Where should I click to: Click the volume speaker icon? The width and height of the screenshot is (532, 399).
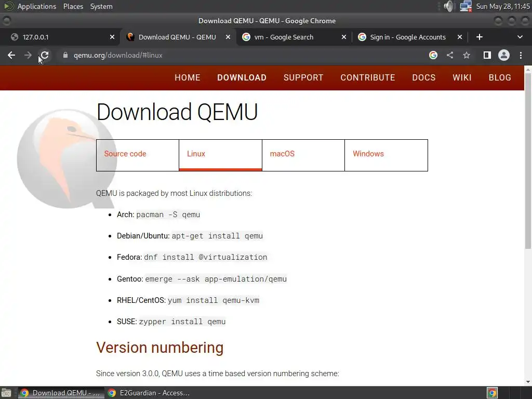click(x=448, y=6)
